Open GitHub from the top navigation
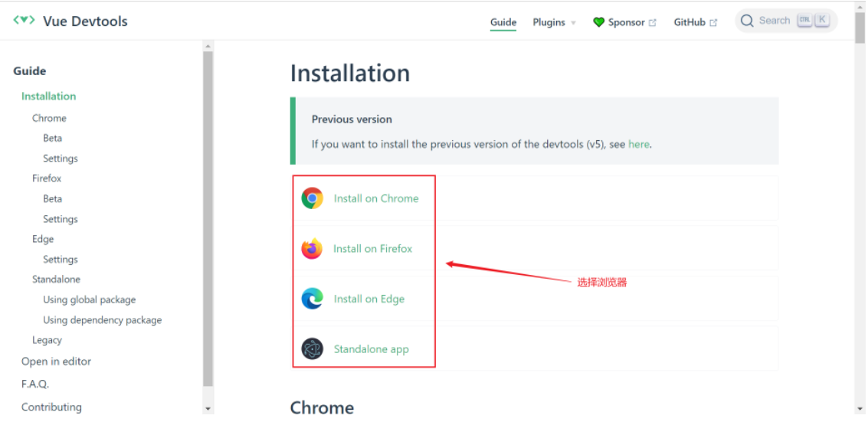The width and height of the screenshot is (868, 422). coord(689,22)
